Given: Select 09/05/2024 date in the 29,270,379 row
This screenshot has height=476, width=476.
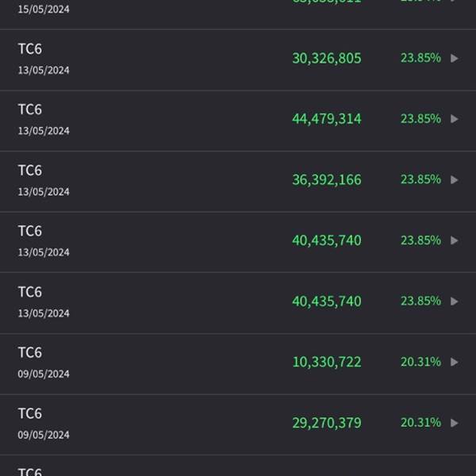Looking at the screenshot, I should coord(44,435).
